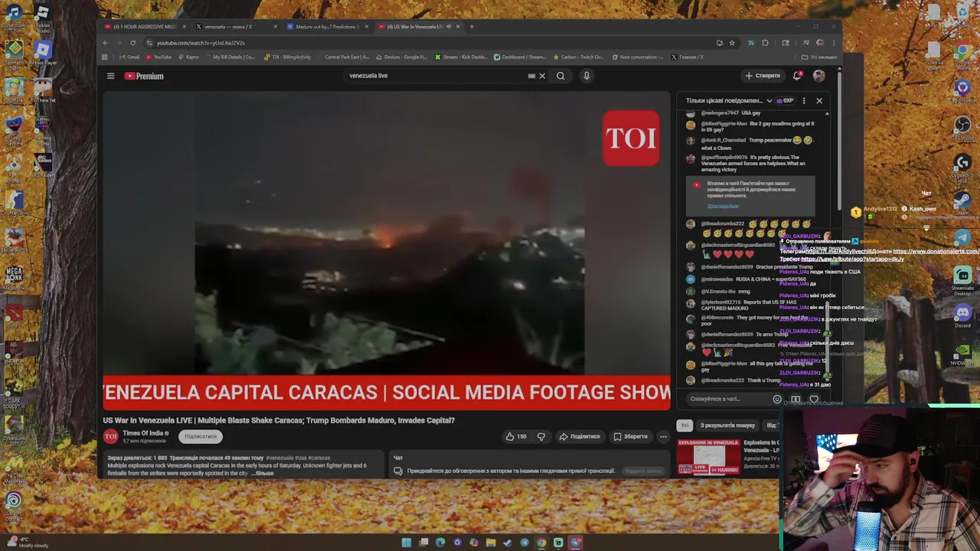Open the chat emoji picker
The height and width of the screenshot is (551, 980).
tap(777, 399)
